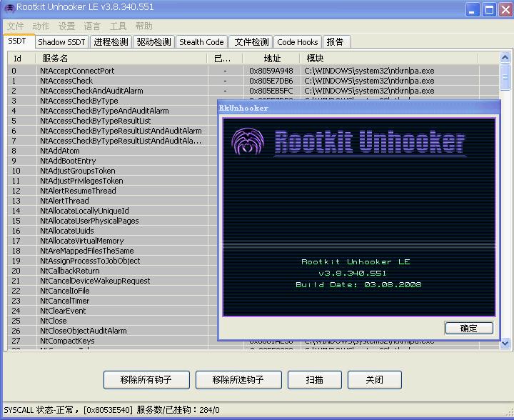Click the list scrollbar up arrow
The width and height of the screenshot is (514, 420).
[x=505, y=58]
